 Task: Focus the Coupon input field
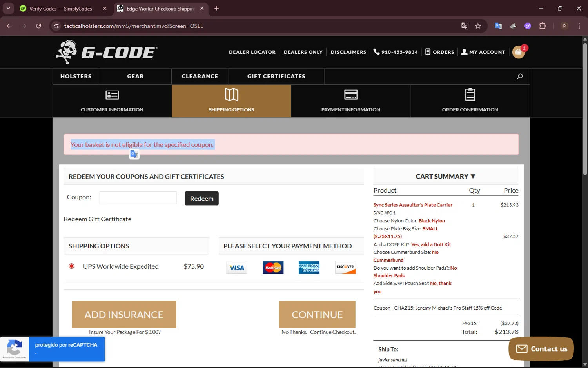coord(138,198)
